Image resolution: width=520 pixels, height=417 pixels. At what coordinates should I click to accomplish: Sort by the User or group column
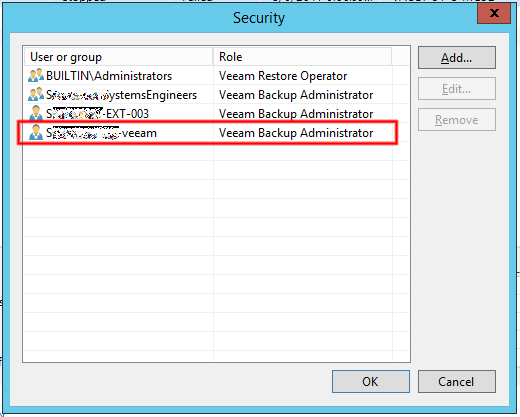[x=118, y=57]
